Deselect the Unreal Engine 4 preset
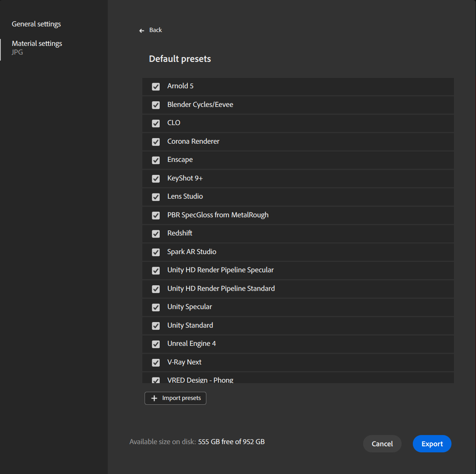The height and width of the screenshot is (474, 476). [156, 344]
